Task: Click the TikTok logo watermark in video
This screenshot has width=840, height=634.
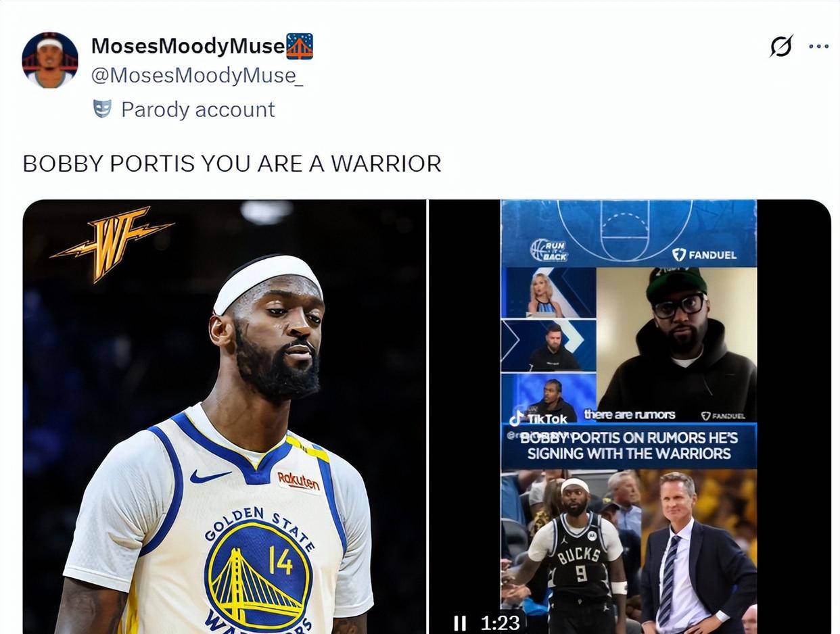Action: click(538, 418)
